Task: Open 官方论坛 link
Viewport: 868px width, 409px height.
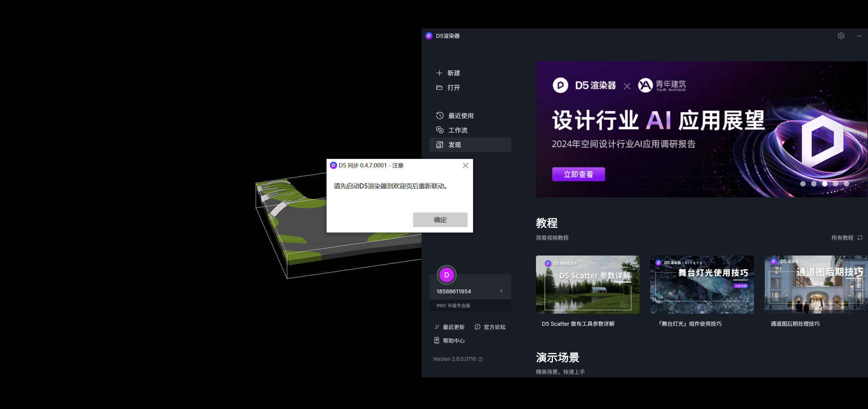Action: [x=494, y=327]
